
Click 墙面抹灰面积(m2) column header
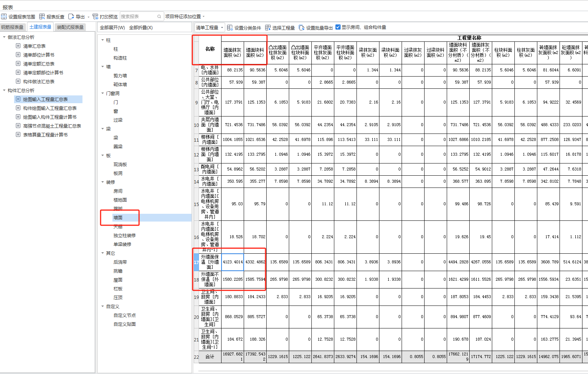click(x=233, y=53)
